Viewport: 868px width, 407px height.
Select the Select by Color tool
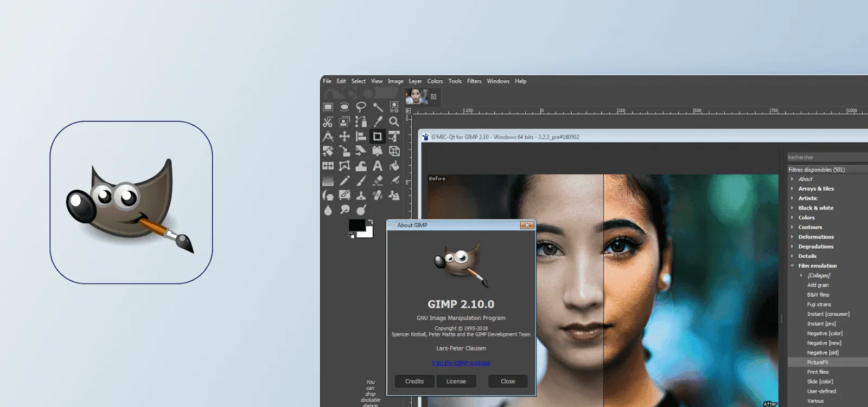click(394, 107)
